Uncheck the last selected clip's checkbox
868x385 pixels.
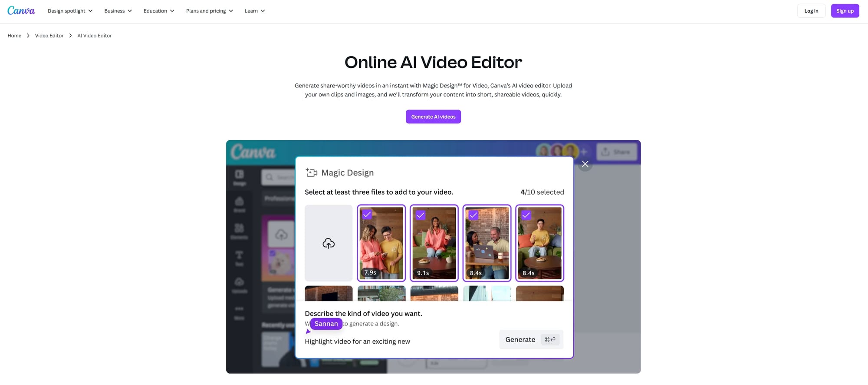(x=526, y=215)
